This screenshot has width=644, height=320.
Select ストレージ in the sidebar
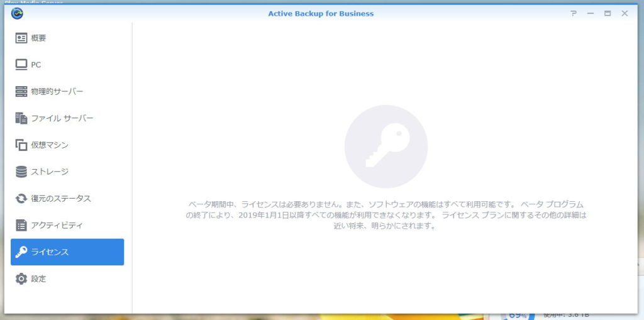[67, 172]
